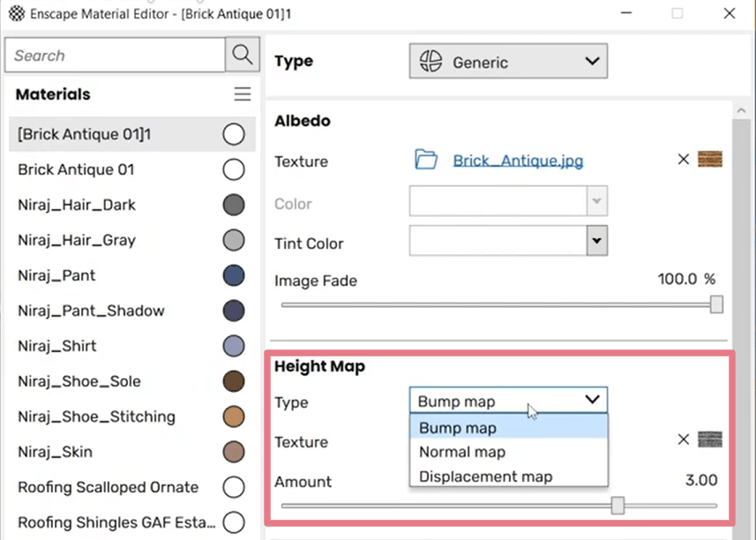Open the material Type Generic dropdown
The image size is (756, 540).
tap(508, 61)
